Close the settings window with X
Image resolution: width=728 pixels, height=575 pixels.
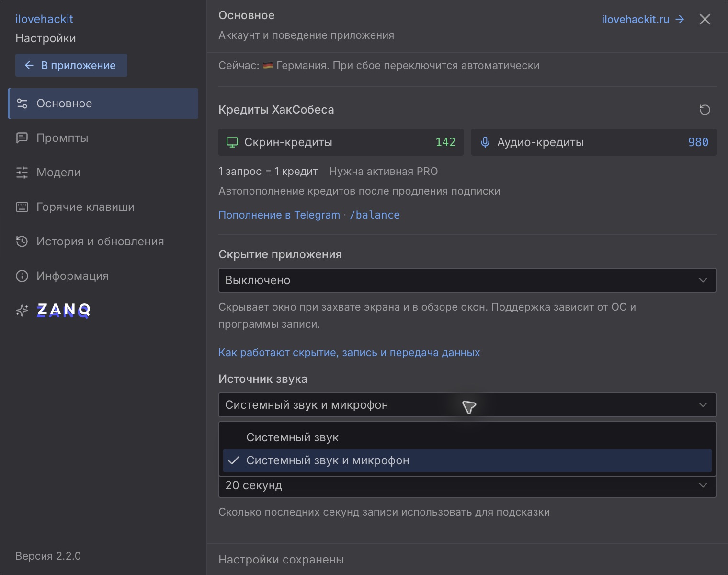click(x=705, y=19)
